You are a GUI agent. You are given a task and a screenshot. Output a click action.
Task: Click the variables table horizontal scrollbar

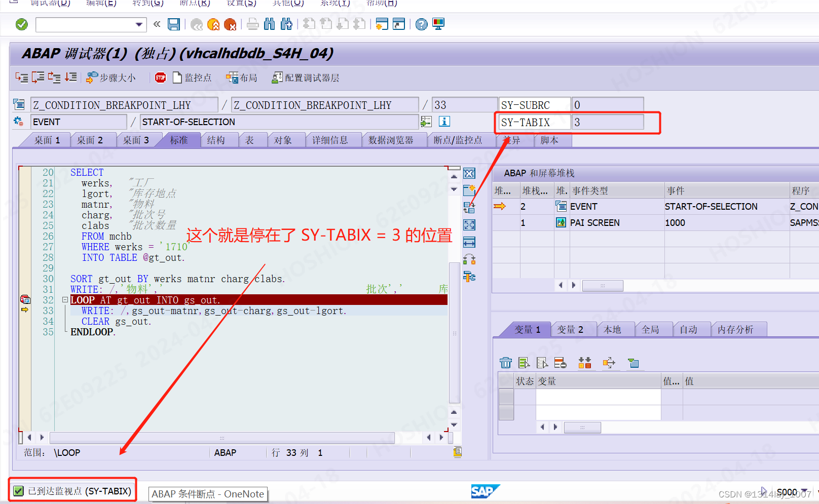[582, 427]
